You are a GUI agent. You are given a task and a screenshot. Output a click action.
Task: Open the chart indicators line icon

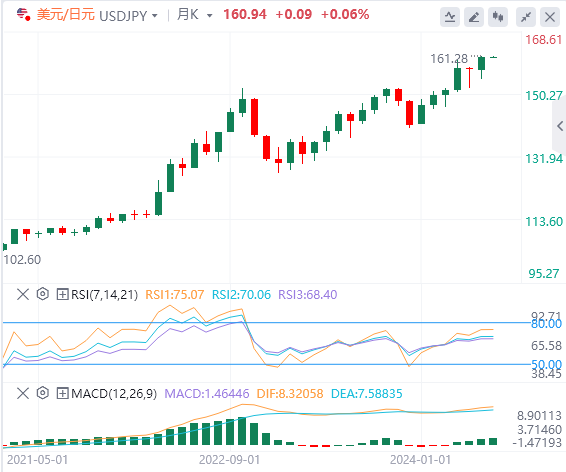(450, 17)
